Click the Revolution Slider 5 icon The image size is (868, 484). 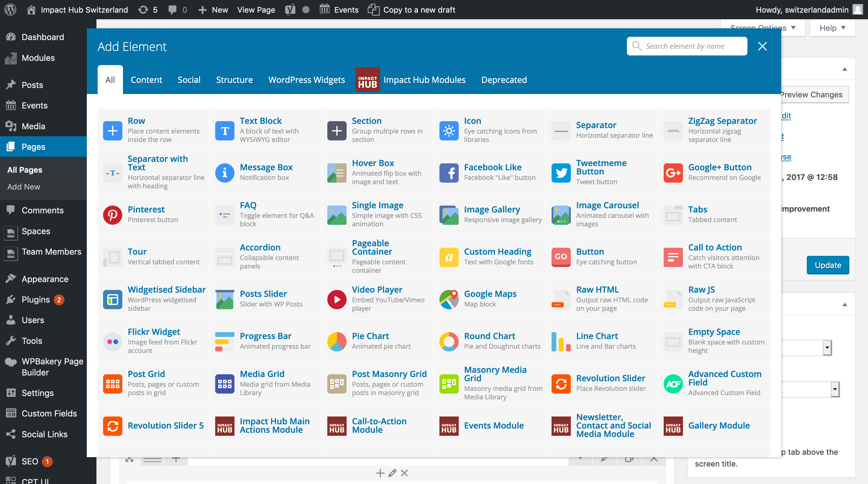coord(112,426)
